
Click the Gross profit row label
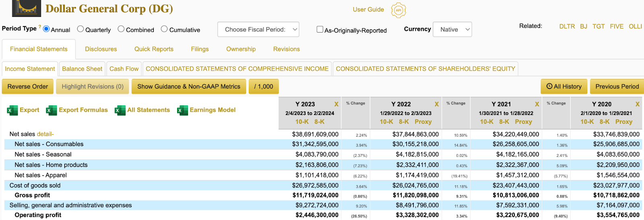pyautogui.click(x=32, y=195)
